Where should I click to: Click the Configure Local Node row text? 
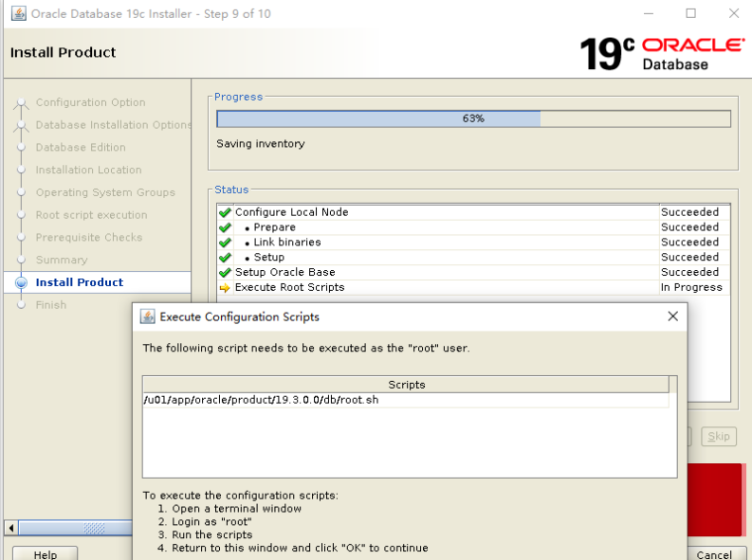[291, 212]
